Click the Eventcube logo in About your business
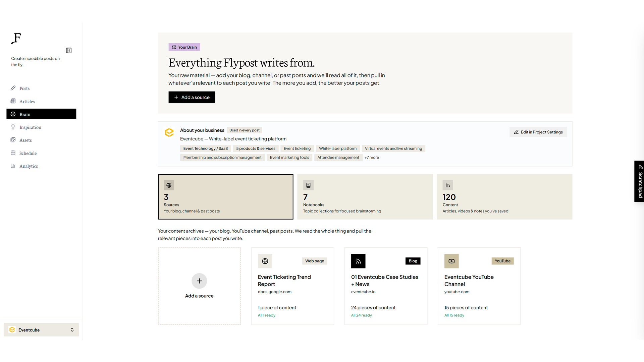The width and height of the screenshot is (644, 362). coord(169,132)
